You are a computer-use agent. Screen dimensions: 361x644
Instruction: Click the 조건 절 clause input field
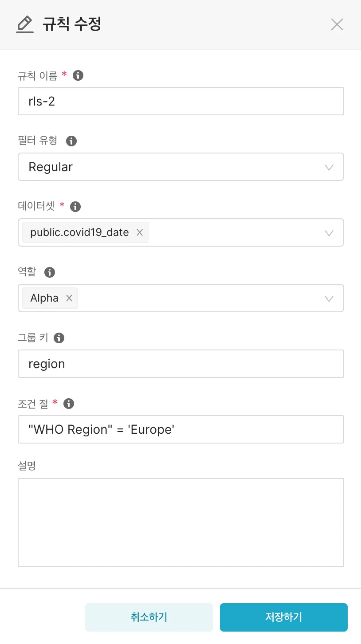click(180, 429)
